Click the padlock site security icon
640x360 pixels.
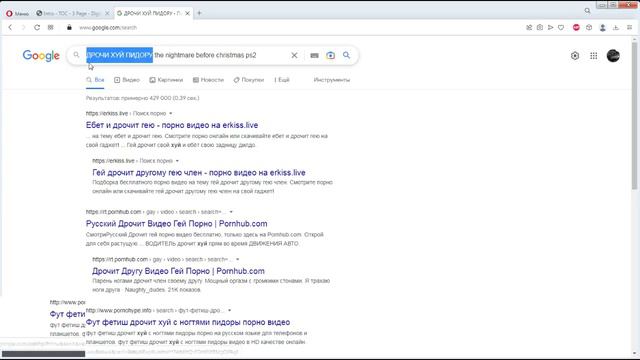tap(69, 27)
